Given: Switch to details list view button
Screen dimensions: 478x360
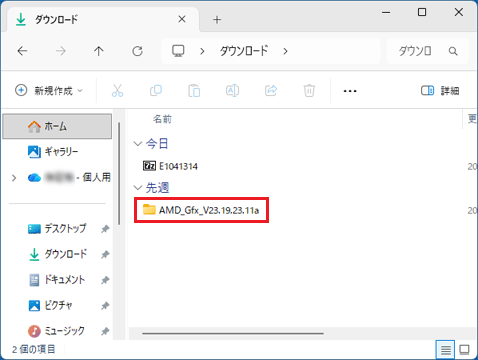Looking at the screenshot, I should coord(445,350).
